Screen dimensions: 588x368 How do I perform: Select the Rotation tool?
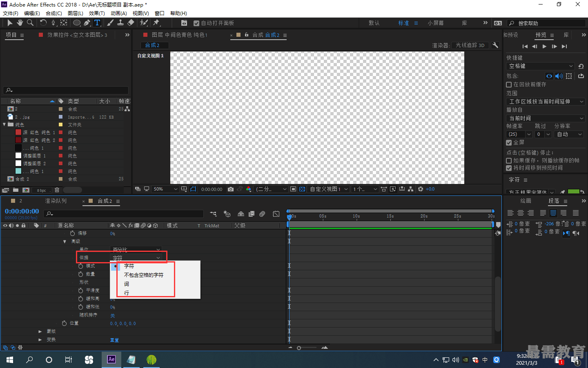43,23
